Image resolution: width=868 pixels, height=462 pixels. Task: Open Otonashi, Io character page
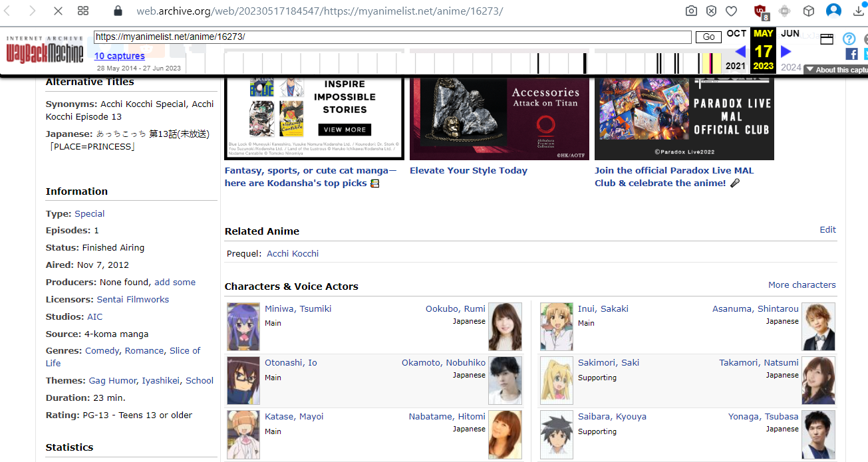point(291,363)
